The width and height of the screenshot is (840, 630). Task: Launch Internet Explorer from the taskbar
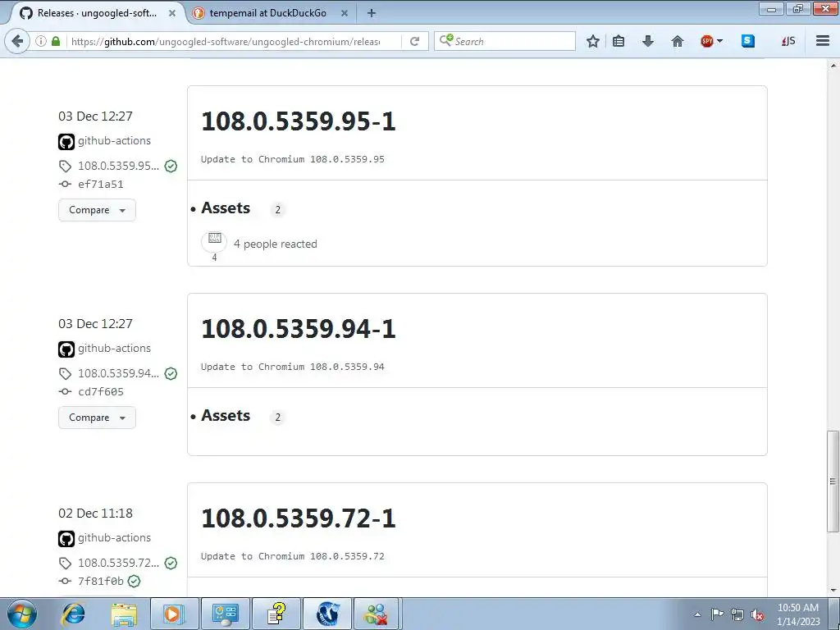coord(73,614)
